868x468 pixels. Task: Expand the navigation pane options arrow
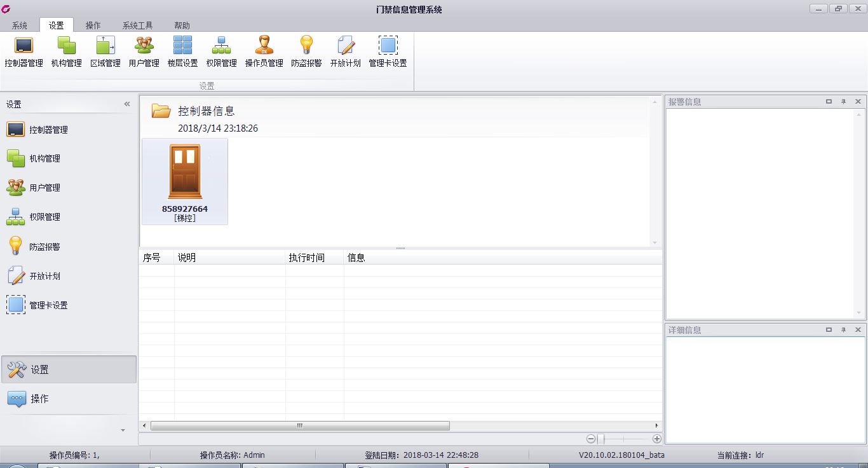[123, 430]
